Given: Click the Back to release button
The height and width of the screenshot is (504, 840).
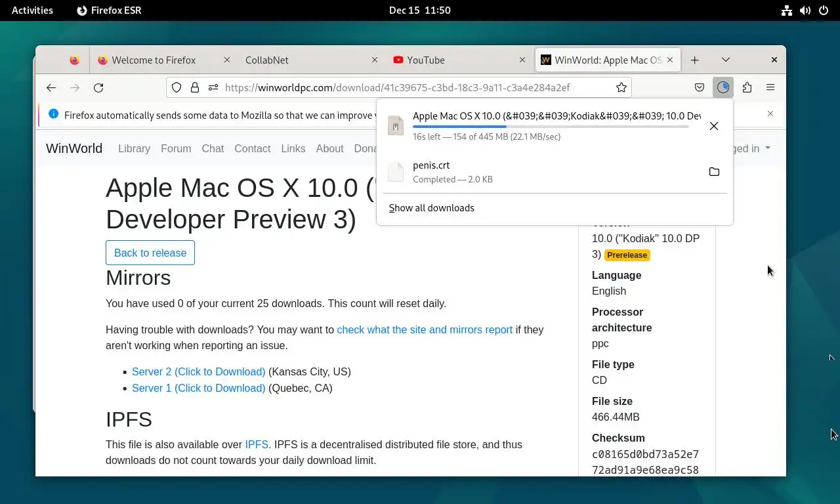Looking at the screenshot, I should 150,253.
